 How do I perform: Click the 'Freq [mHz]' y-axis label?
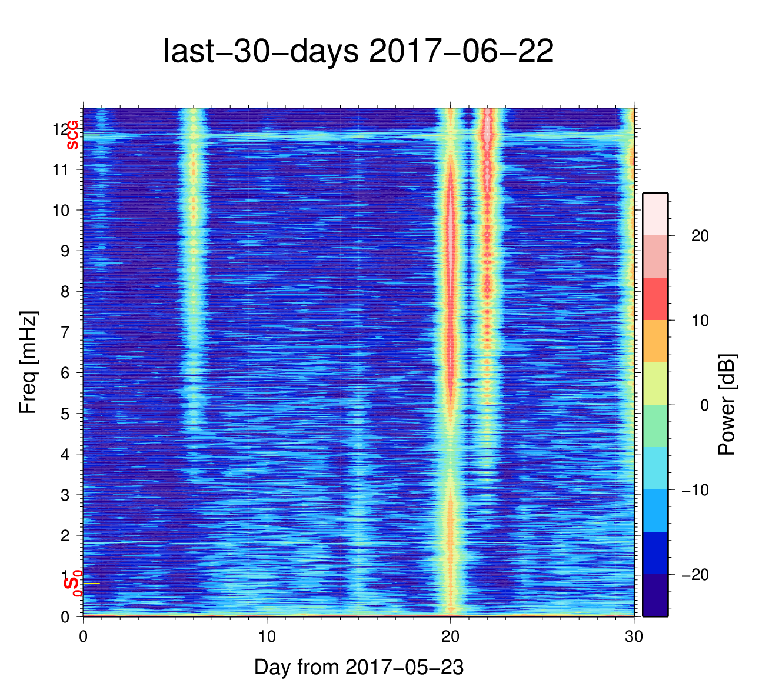pos(28,362)
